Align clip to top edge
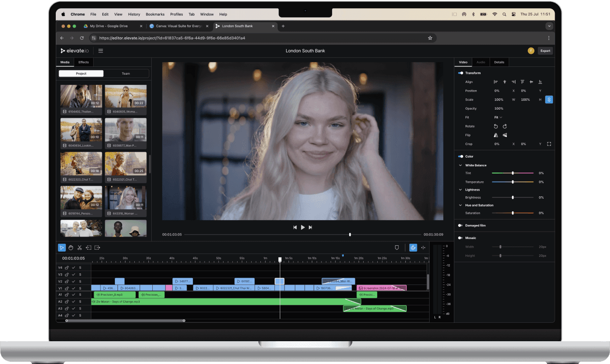Screen dimensions: 610x364 (x=522, y=82)
